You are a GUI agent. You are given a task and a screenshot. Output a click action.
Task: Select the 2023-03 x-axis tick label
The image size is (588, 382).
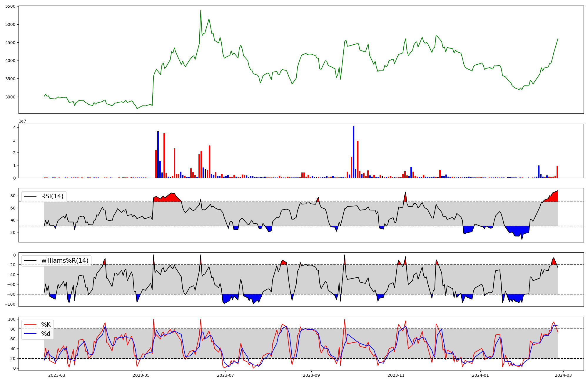pos(57,375)
